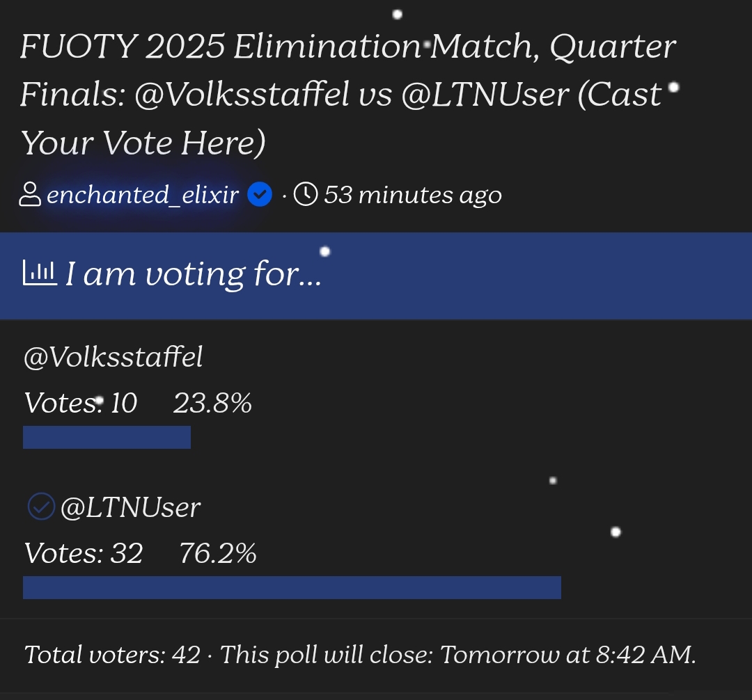
Task: Click the @Volksstaffel vote progress bar
Action: (107, 437)
